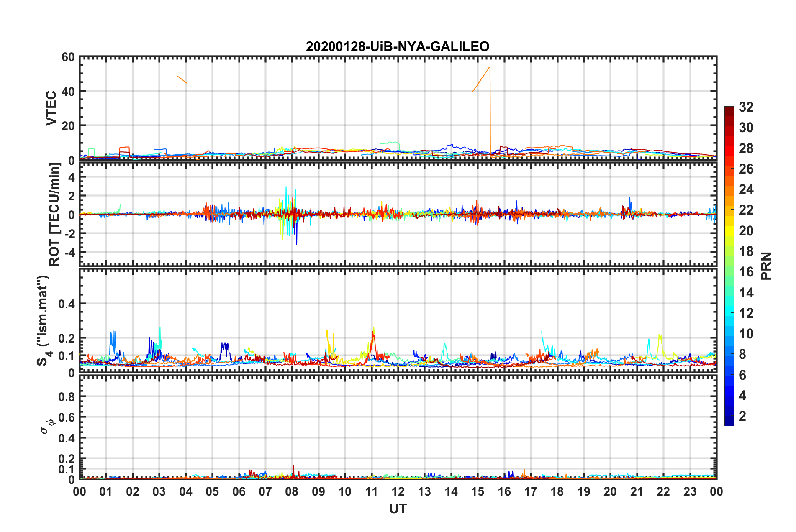Click the VTEC tick label 60
Image resolution: width=796 pixels, height=532 pixels.
coord(68,57)
